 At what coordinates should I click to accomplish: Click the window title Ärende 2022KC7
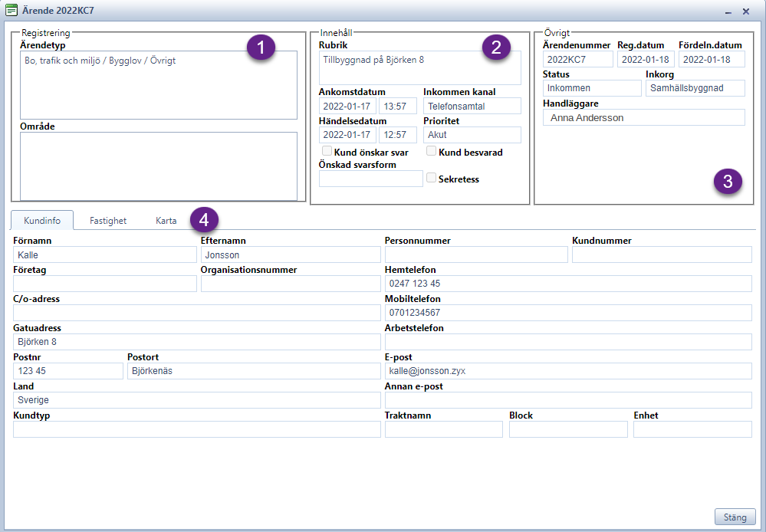tap(58, 10)
